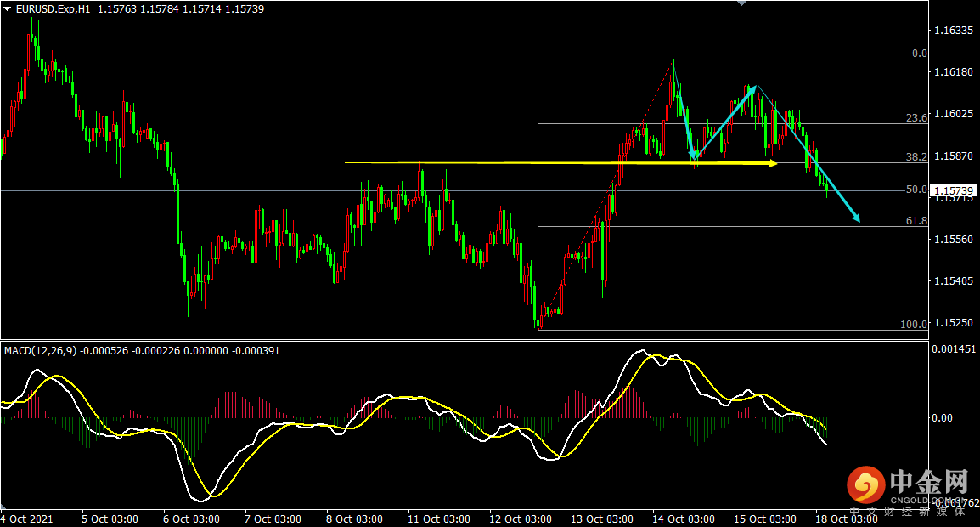Click the 8 Oct 03:00 time label

354,518
